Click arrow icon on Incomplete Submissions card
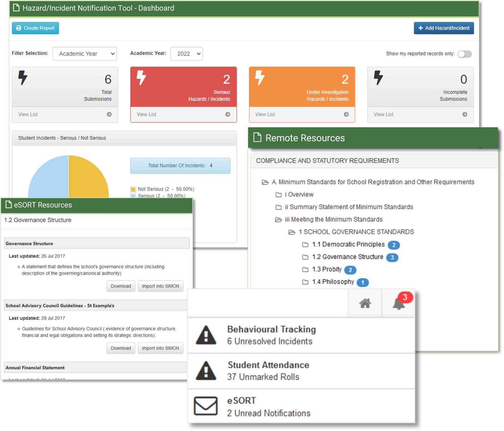504x431 pixels. pyautogui.click(x=465, y=114)
